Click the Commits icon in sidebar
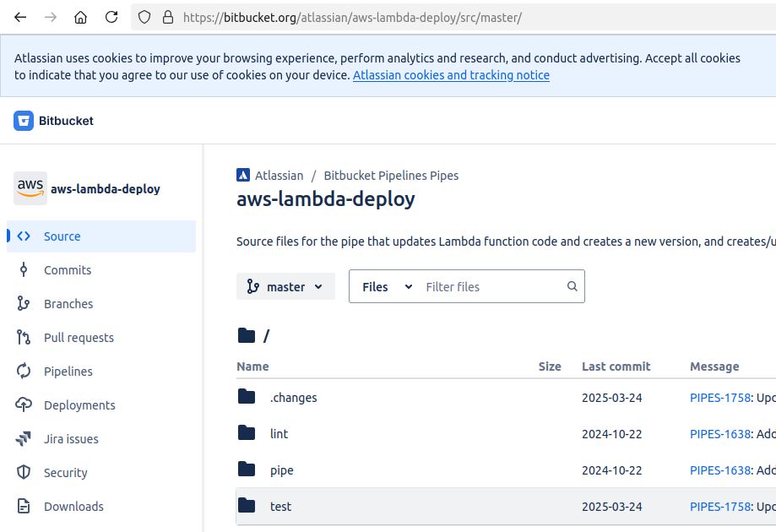This screenshot has width=776, height=532. (24, 269)
